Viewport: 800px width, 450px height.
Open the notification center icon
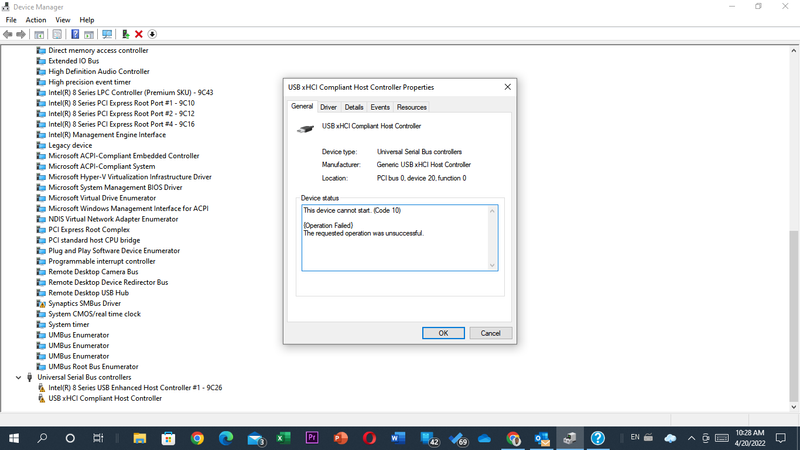[x=781, y=438]
